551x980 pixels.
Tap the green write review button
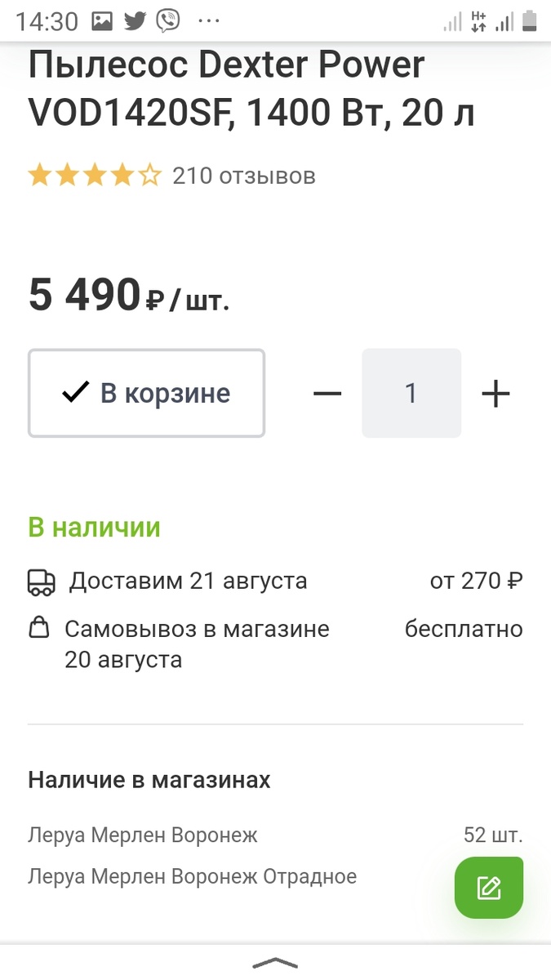[x=488, y=887]
